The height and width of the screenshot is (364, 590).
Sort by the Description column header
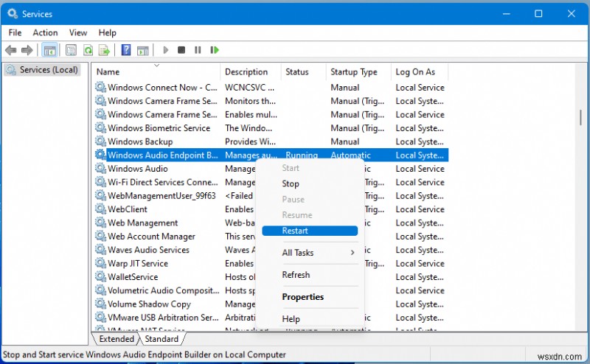[251, 71]
